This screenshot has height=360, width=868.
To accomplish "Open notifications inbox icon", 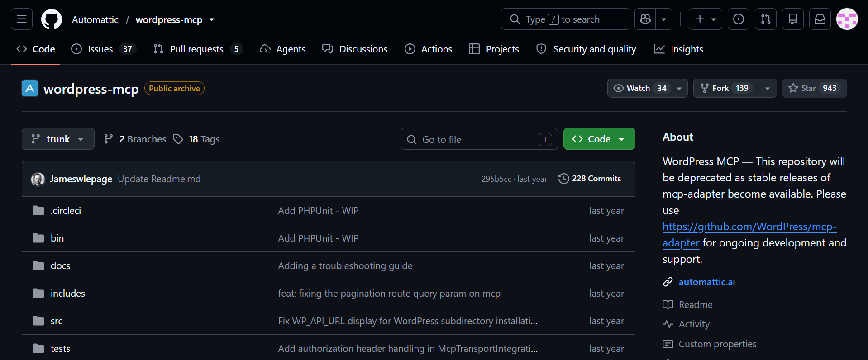I will (820, 19).
